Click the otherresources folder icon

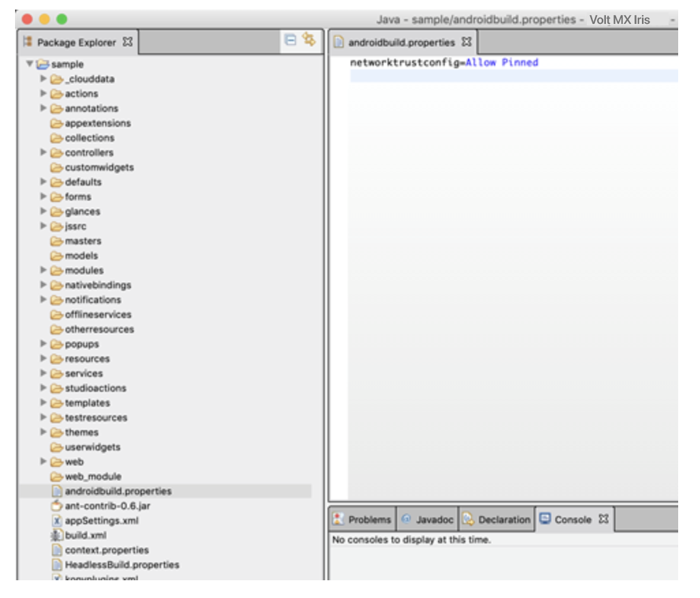coord(57,330)
